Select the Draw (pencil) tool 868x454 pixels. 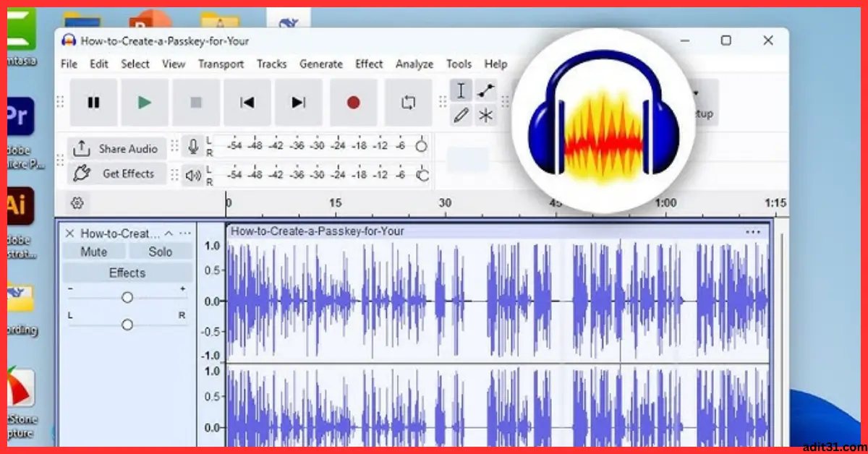(461, 115)
